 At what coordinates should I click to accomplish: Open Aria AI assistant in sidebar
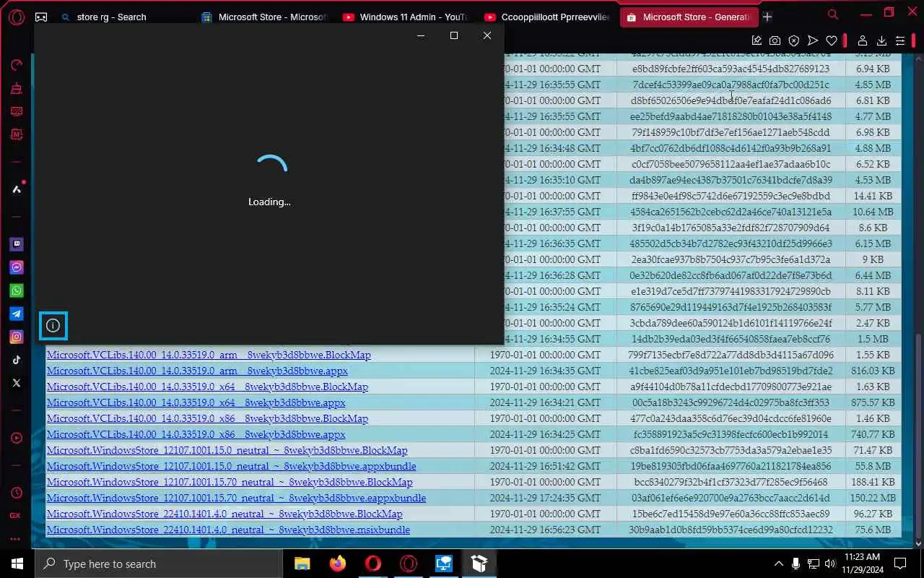click(x=16, y=189)
